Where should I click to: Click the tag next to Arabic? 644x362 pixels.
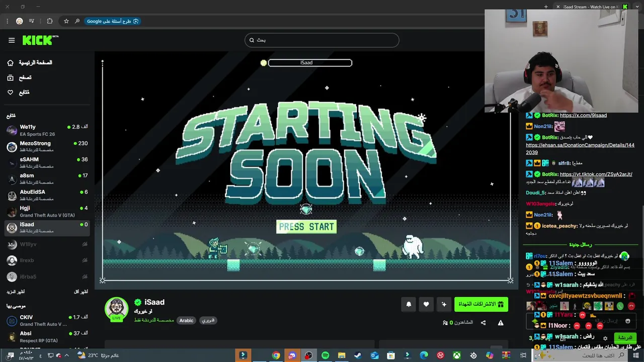(x=208, y=320)
